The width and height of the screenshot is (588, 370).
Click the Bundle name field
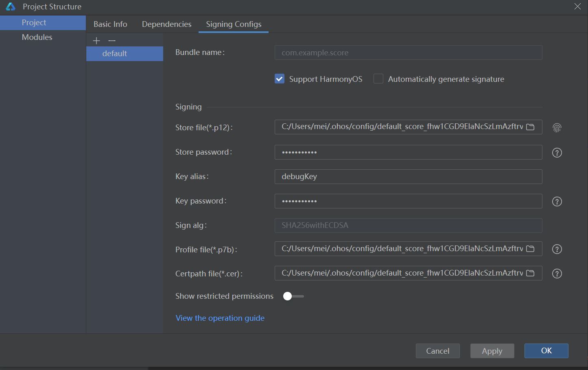[409, 53]
